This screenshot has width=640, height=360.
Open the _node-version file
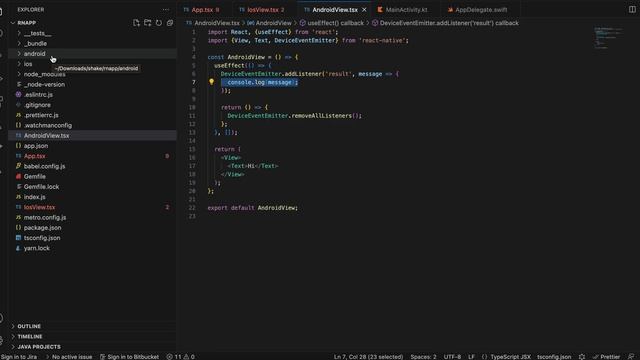pos(44,84)
